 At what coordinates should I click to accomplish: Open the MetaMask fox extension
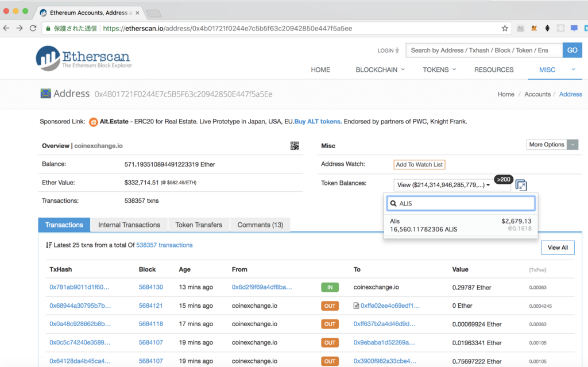pos(533,28)
